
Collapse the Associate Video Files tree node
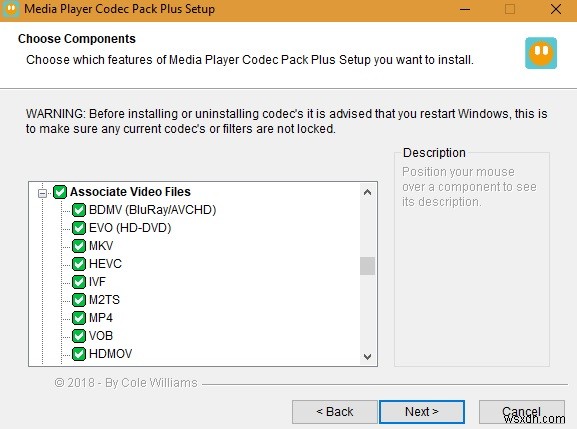point(43,192)
